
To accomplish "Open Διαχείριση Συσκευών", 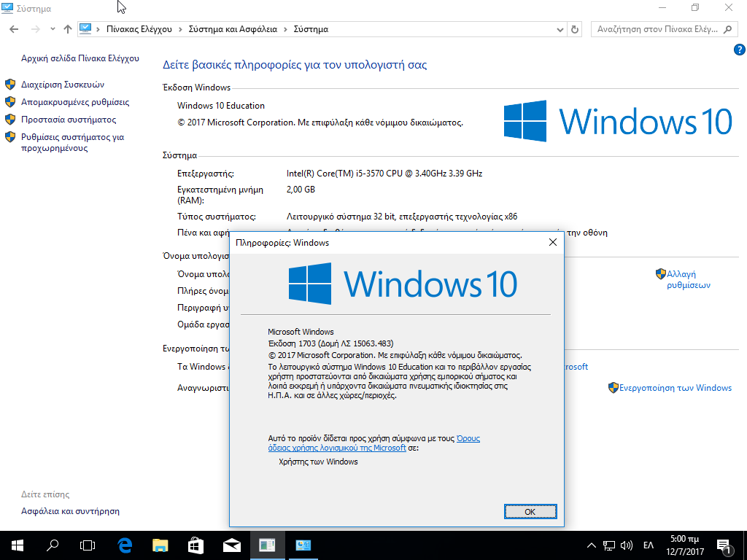I will [63, 85].
